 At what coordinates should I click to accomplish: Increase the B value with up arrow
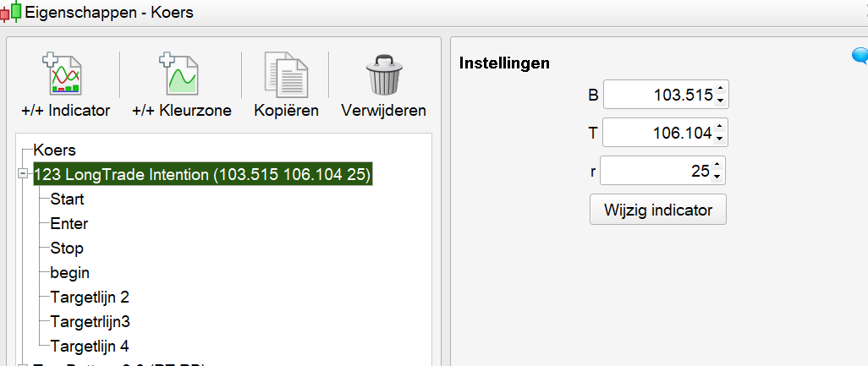tap(719, 89)
